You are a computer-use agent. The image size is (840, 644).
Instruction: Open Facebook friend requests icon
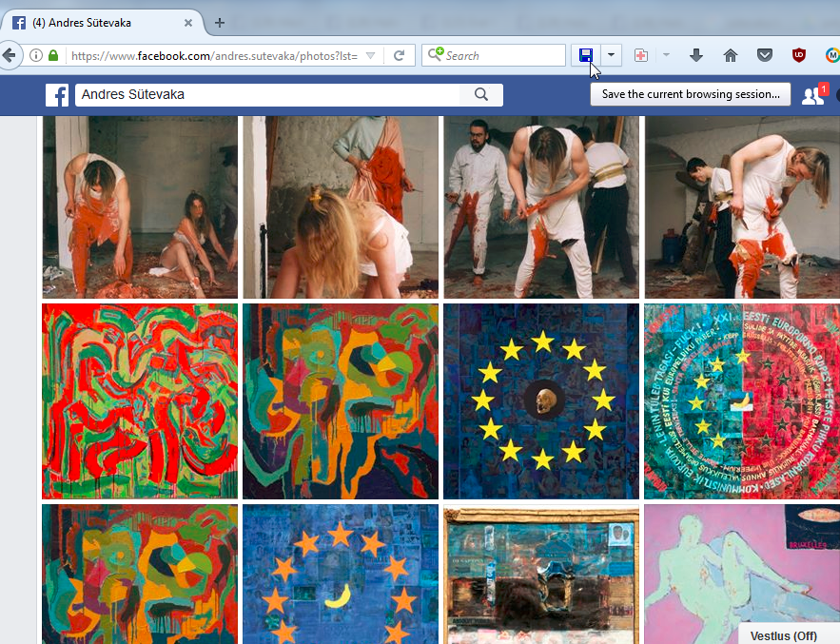812,95
